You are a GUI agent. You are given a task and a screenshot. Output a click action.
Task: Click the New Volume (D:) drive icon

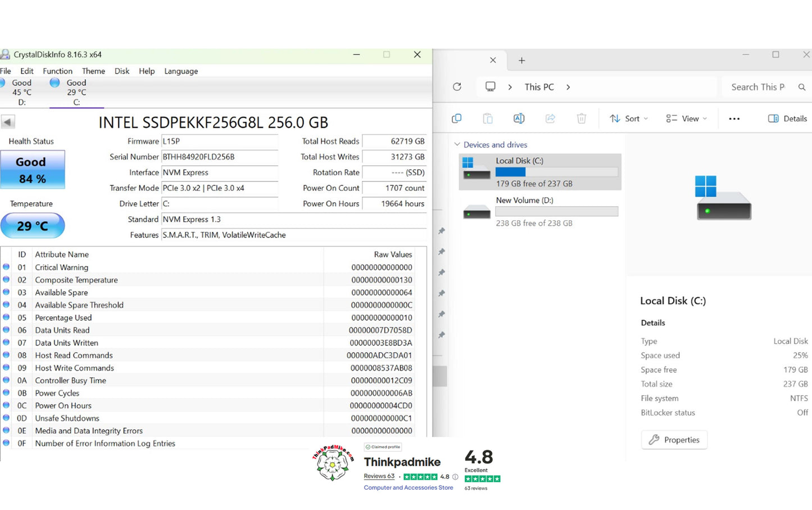[x=476, y=212]
